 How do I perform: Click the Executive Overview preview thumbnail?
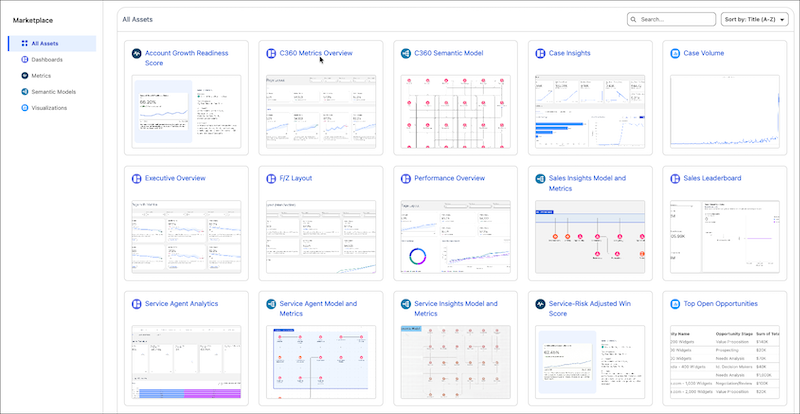[x=186, y=237]
